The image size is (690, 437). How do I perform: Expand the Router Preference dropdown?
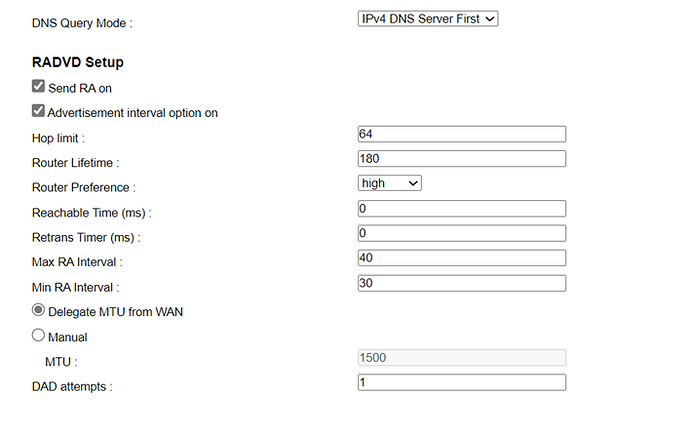tap(389, 183)
